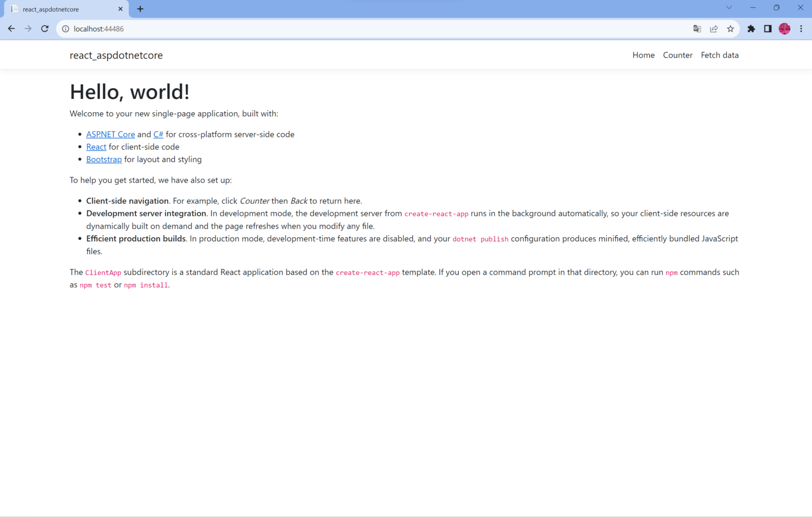Click the profile avatar icon
The height and width of the screenshot is (517, 812).
click(785, 29)
